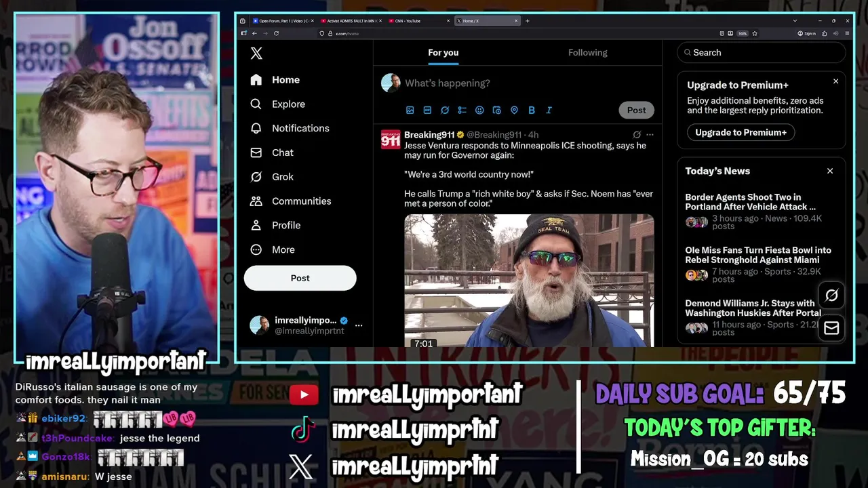Switch to Activist ADMITS FAULT browser tab

351,21
